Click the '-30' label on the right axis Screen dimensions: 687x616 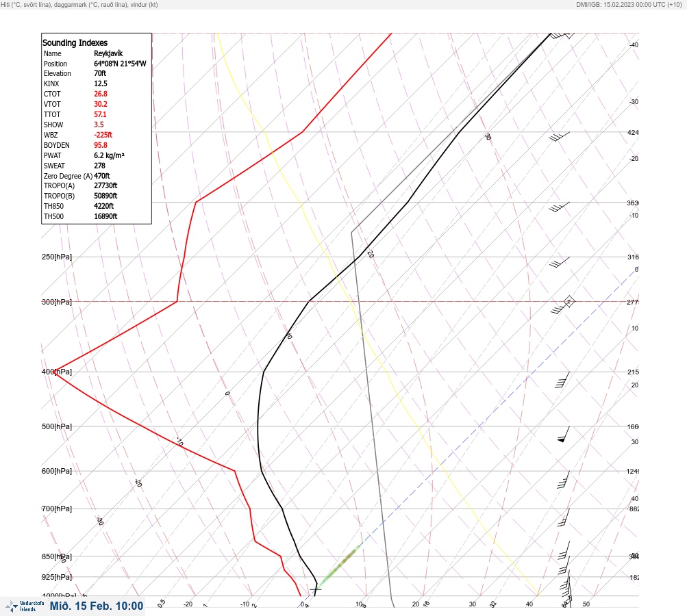(x=634, y=101)
